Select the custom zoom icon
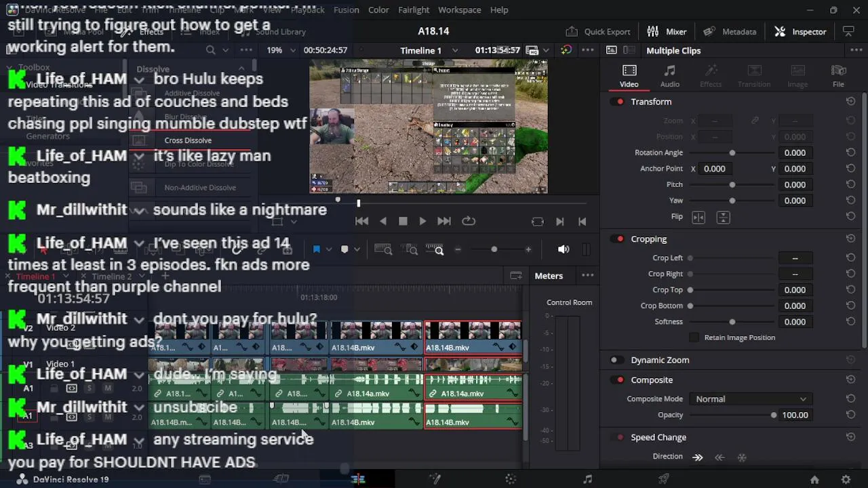The width and height of the screenshot is (868, 488). tap(435, 249)
